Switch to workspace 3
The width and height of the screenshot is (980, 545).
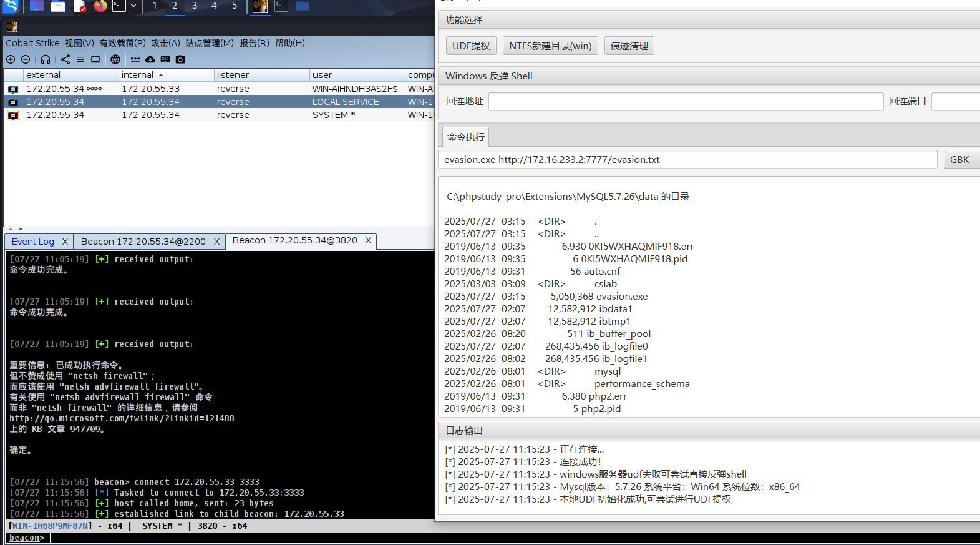195,6
